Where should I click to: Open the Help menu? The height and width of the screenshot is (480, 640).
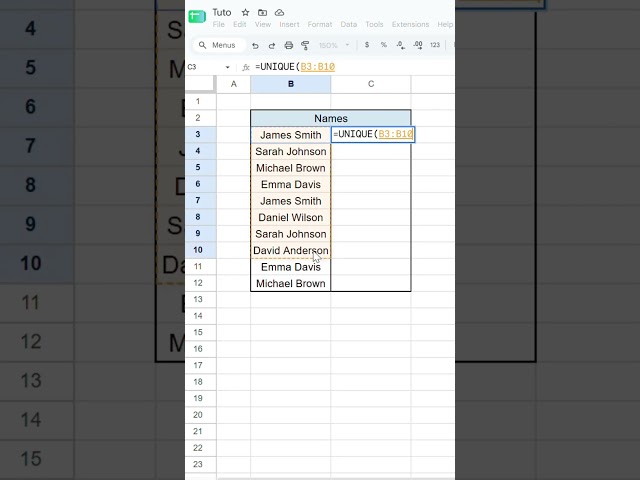445,24
